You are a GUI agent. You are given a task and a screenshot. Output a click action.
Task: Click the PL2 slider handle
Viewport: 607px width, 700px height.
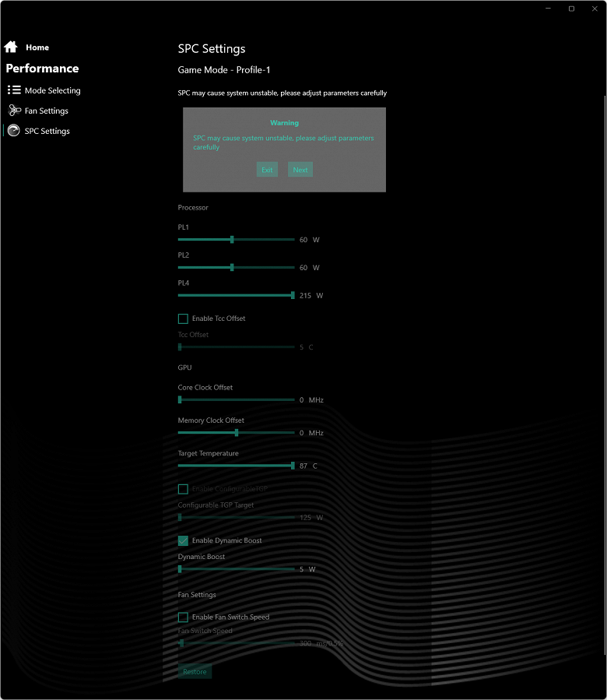tap(232, 267)
